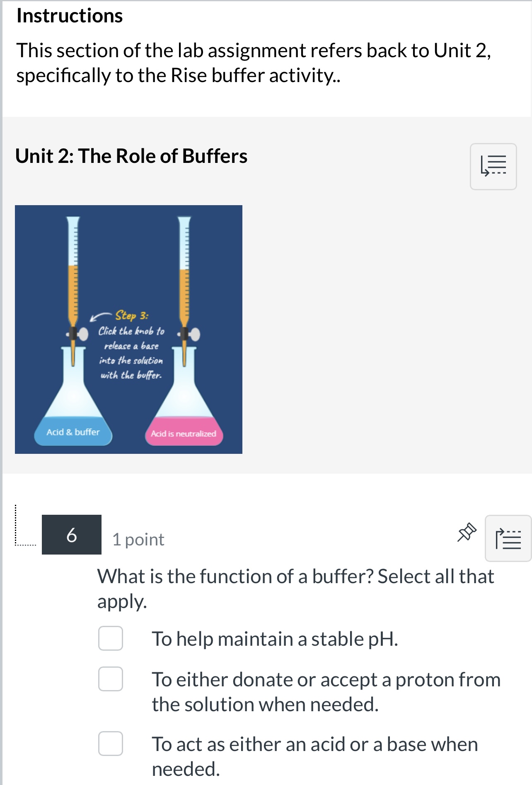Collapse the Unit 2 passage panel icon

pyautogui.click(x=493, y=167)
